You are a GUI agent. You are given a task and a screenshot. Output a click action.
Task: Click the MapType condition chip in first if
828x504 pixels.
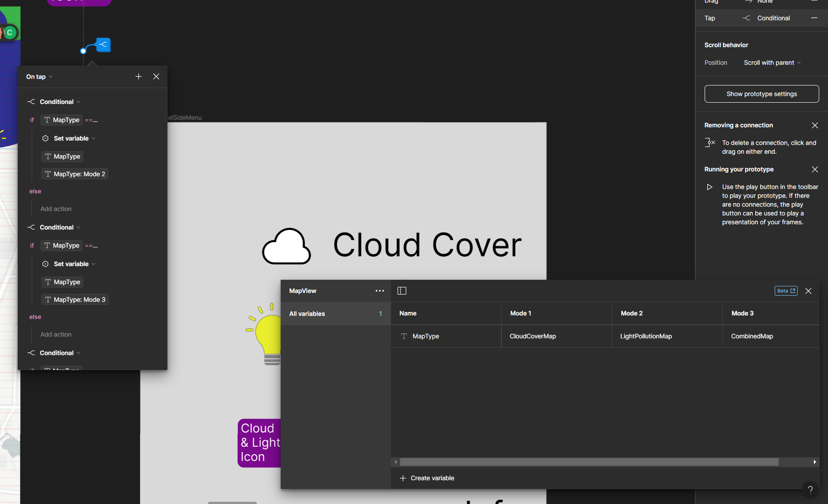[x=62, y=120]
